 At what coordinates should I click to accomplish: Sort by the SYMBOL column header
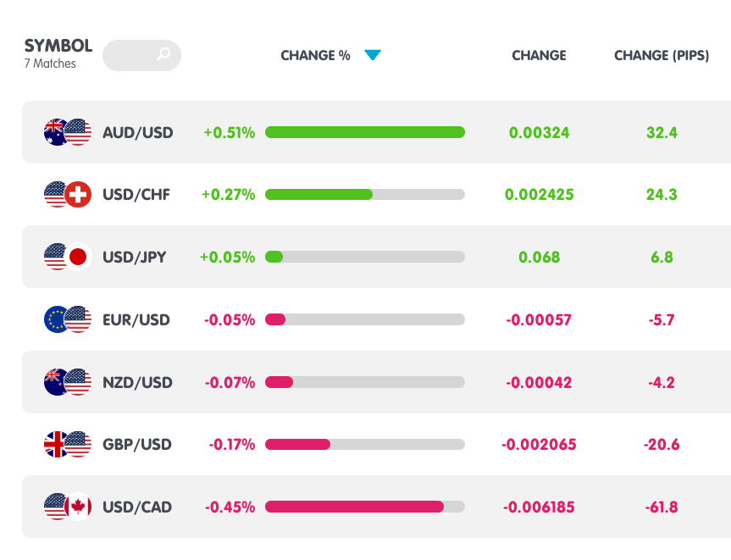(58, 46)
